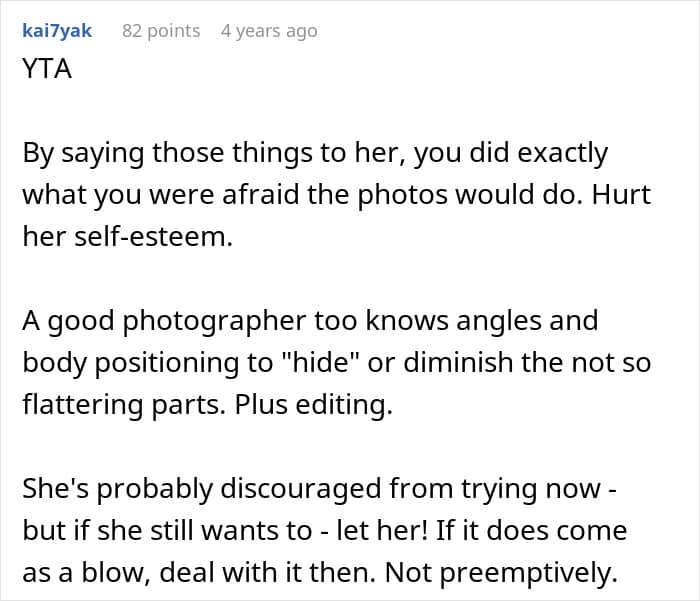Image resolution: width=700 pixels, height=601 pixels.
Task: Open the kai7yak user profile link
Action: tap(57, 31)
